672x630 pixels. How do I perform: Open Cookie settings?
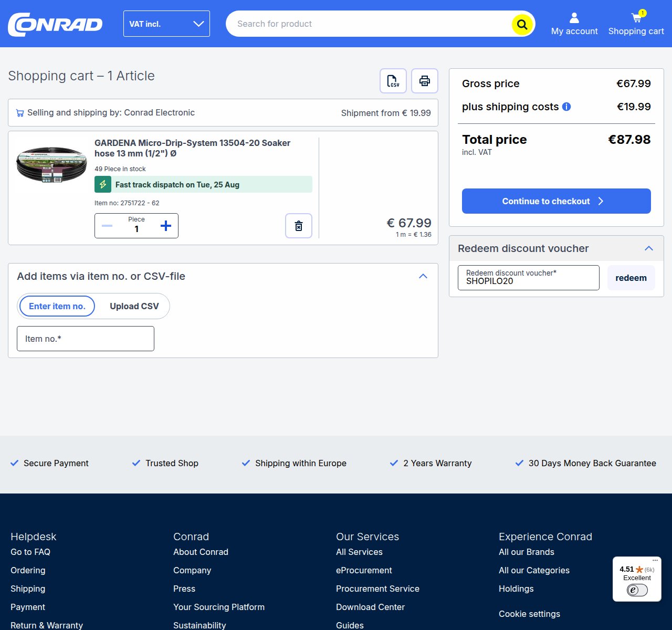click(529, 614)
